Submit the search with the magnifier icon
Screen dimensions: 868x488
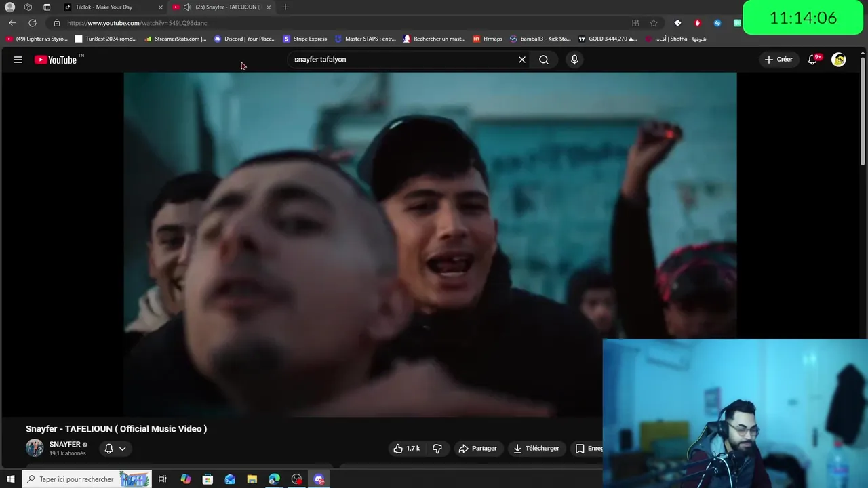[544, 60]
